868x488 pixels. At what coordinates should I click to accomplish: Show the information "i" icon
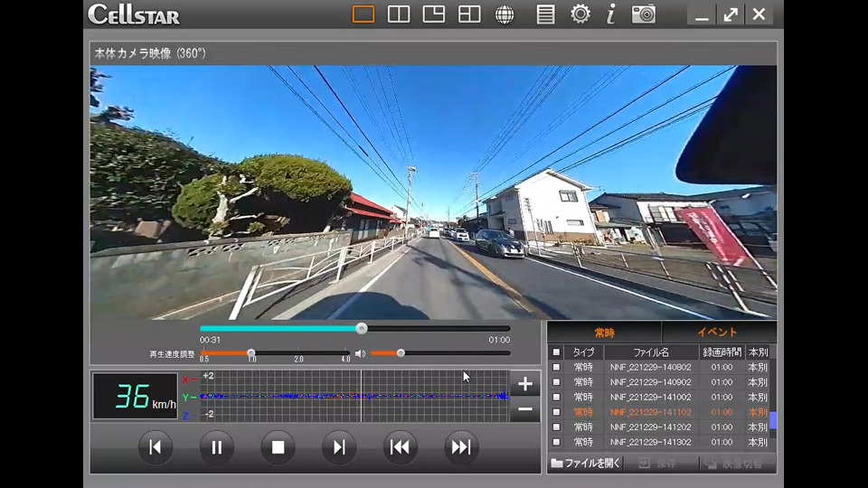pyautogui.click(x=611, y=14)
